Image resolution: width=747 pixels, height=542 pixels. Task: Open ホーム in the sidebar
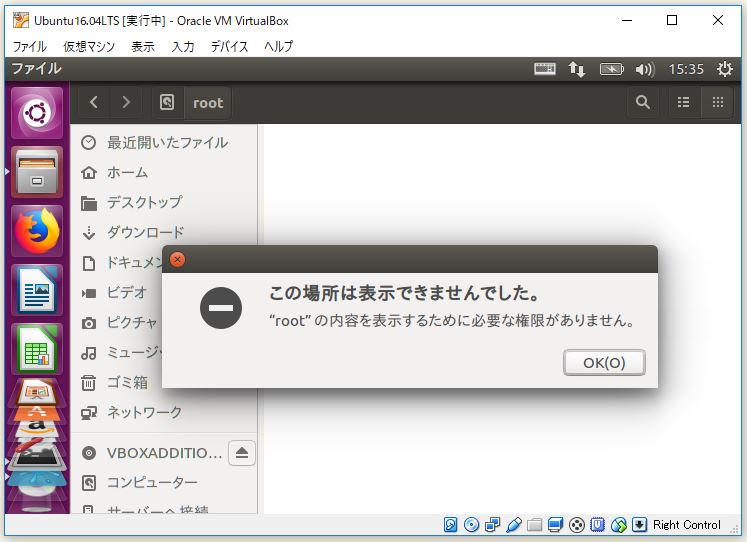point(164,172)
